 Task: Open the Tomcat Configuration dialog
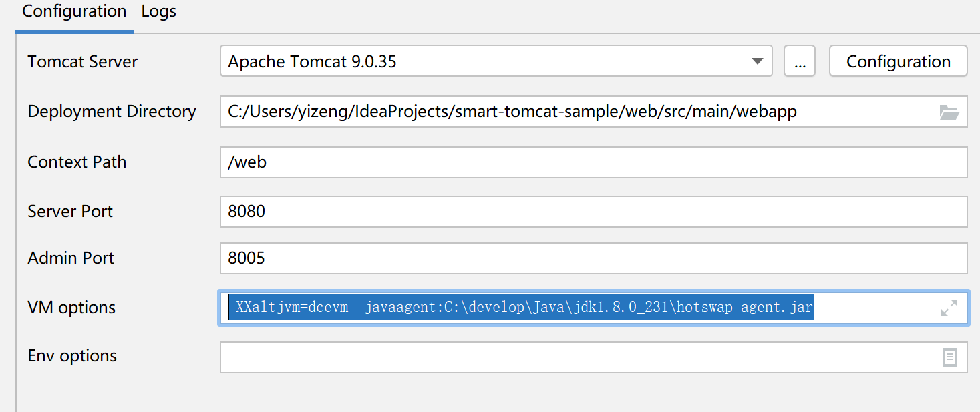pyautogui.click(x=898, y=61)
